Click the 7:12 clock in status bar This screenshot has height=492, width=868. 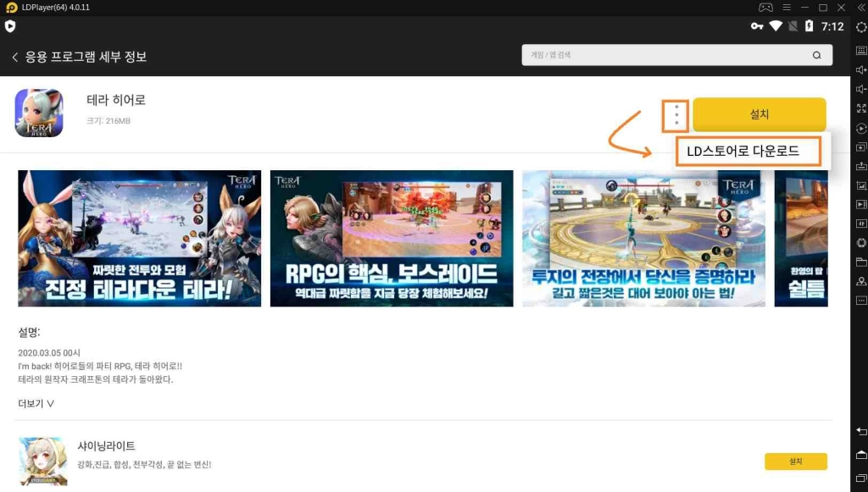[832, 26]
